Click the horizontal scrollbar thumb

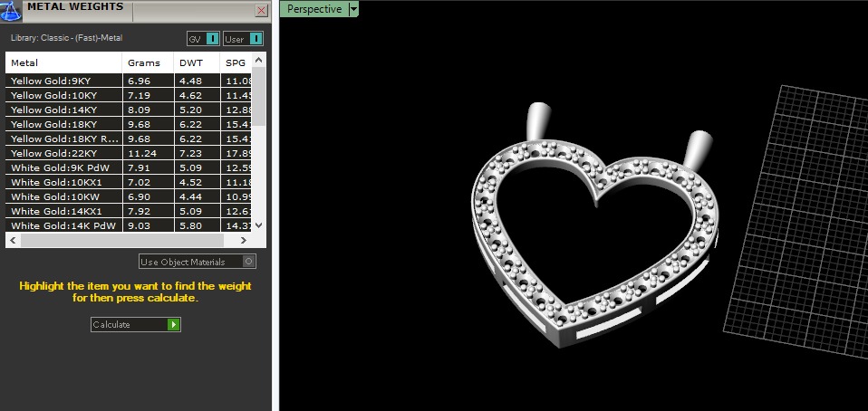click(x=121, y=240)
